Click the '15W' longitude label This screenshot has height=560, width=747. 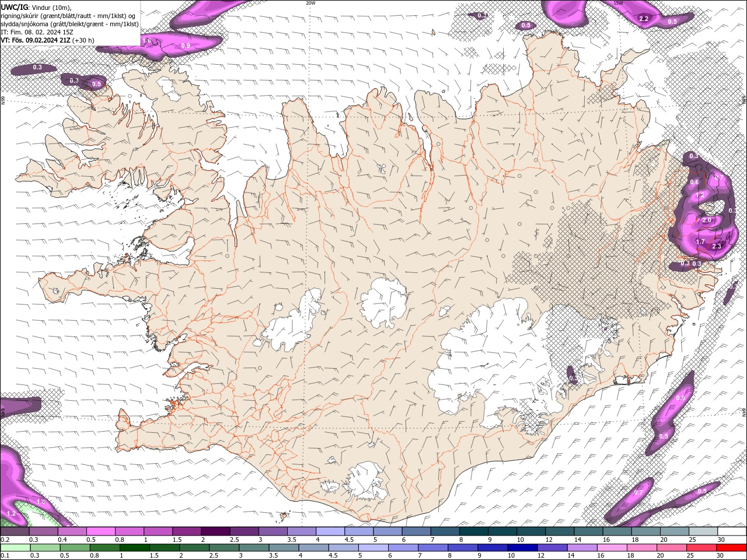618,3
